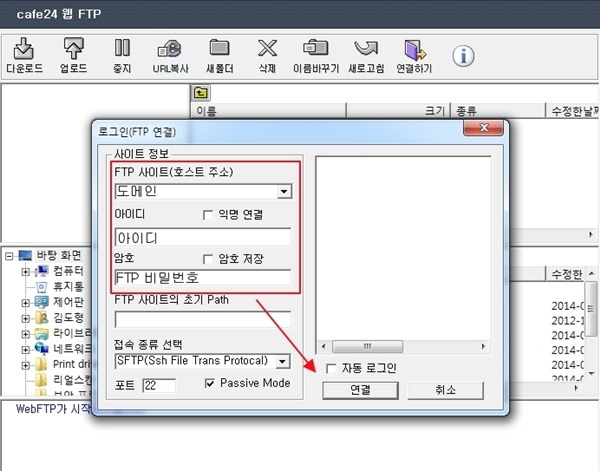Uncheck the Passive Mode checkbox
Viewport: 600px width, 471px height.
pyautogui.click(x=209, y=384)
